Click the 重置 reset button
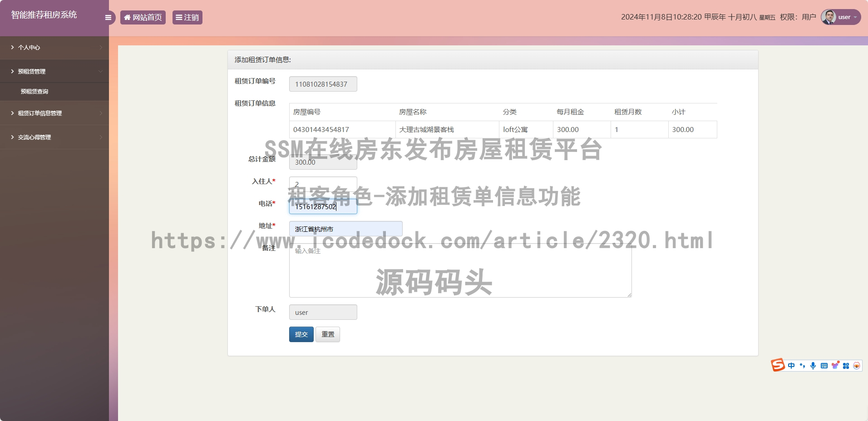The height and width of the screenshot is (421, 868). click(x=328, y=334)
